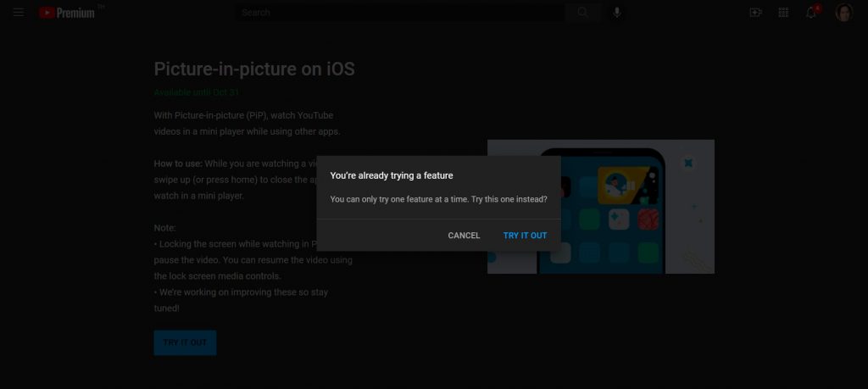Open the hamburger guide menu
The image size is (868, 389).
pos(19,12)
